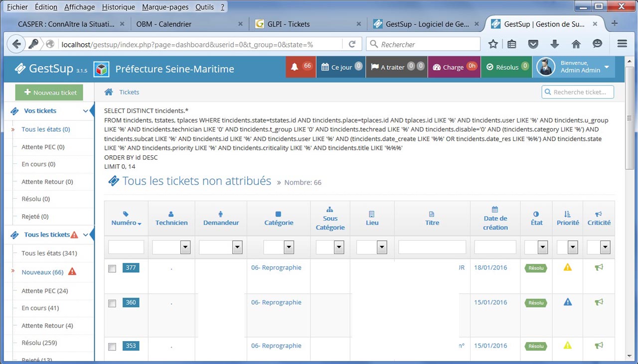Open the Outils menu
The width and height of the screenshot is (638, 364).
pos(204,7)
